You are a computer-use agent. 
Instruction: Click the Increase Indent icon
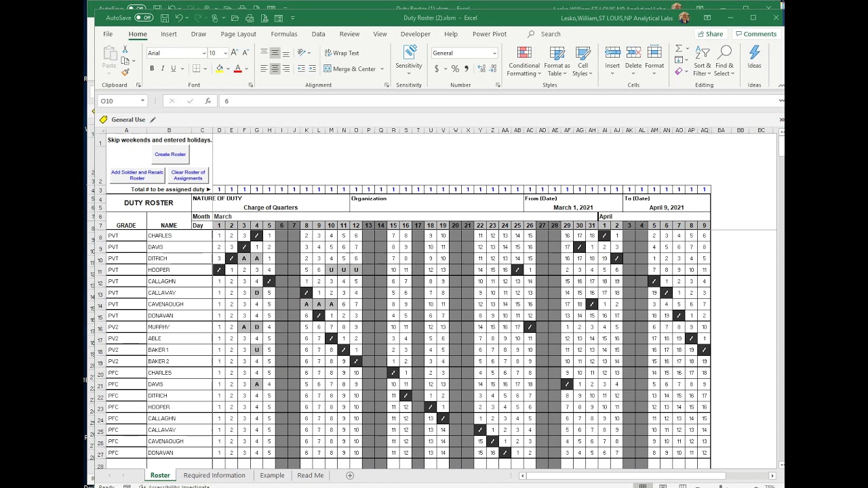[x=311, y=68]
